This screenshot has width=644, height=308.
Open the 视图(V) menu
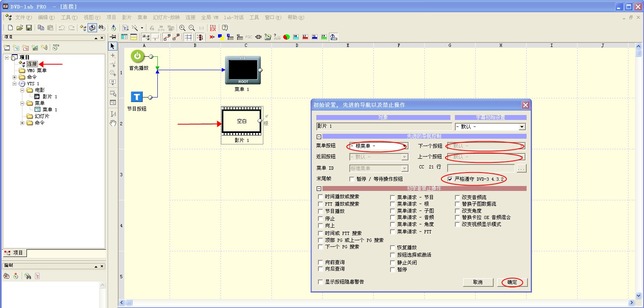pyautogui.click(x=92, y=18)
